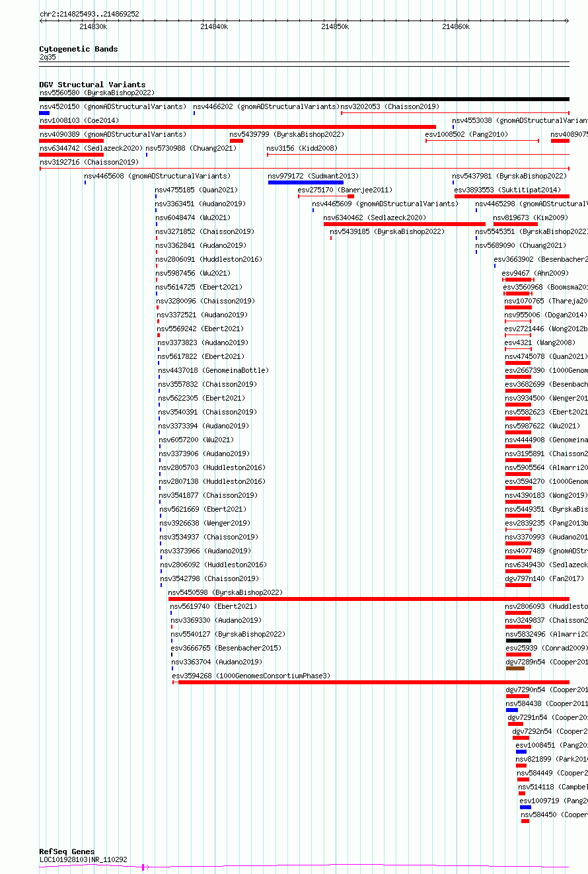Open nsv955006 (Dogan2014) variant label
This screenshot has width=588, height=874.
coord(546,315)
